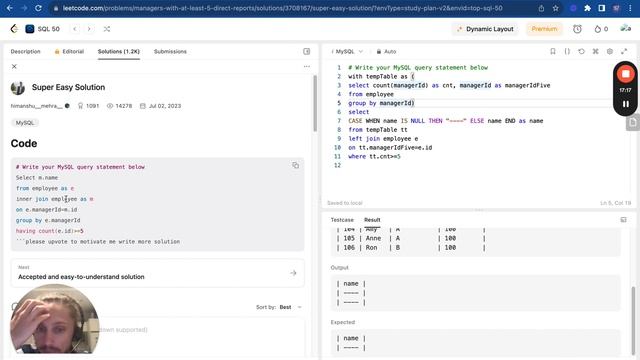
Task: Open the browser share icon
Action: click(x=541, y=8)
